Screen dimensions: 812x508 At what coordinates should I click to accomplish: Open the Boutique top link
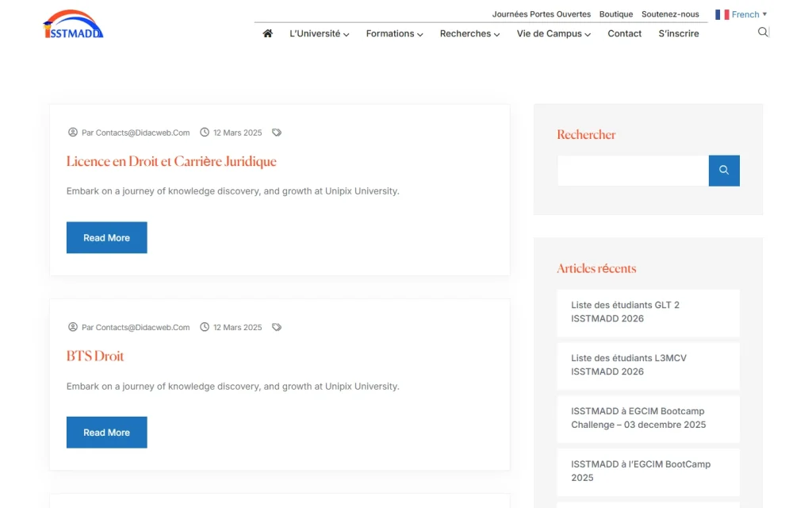pos(615,14)
